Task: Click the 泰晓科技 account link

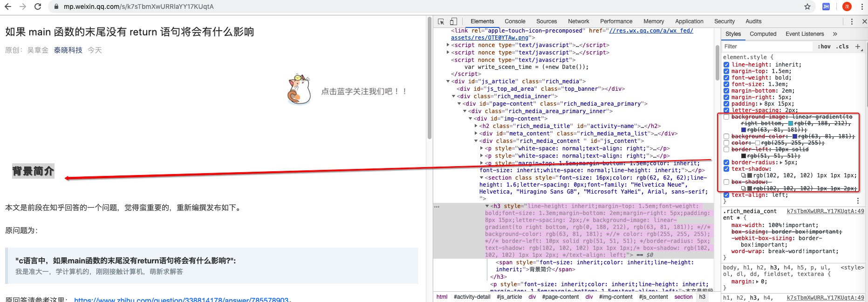Action: pos(68,50)
